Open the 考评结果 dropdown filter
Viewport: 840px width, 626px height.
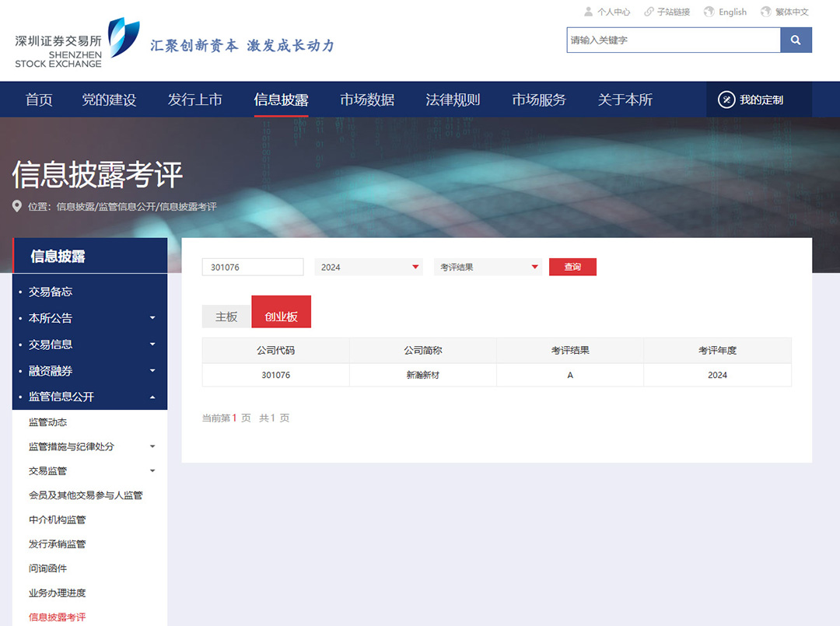(488, 267)
